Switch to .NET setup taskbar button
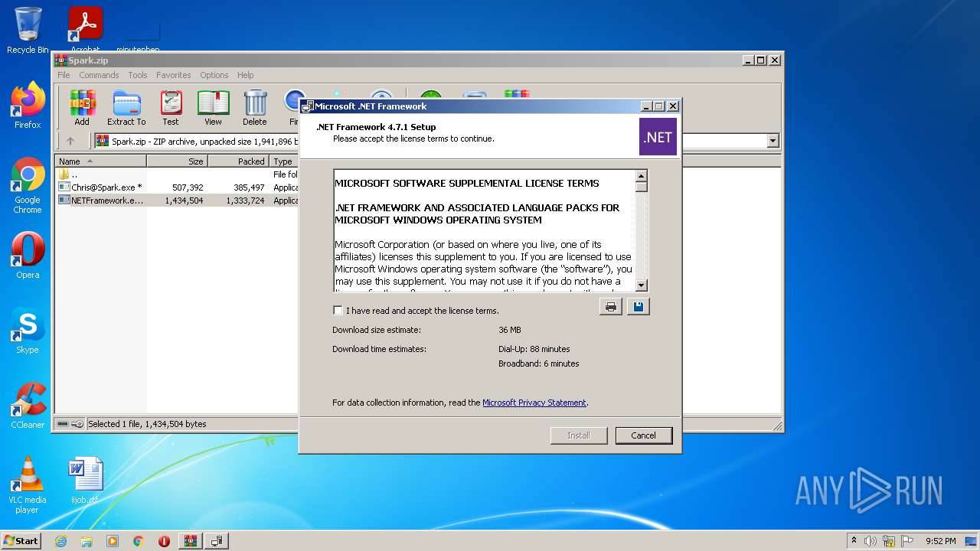Image resolution: width=980 pixels, height=551 pixels. (x=217, y=541)
